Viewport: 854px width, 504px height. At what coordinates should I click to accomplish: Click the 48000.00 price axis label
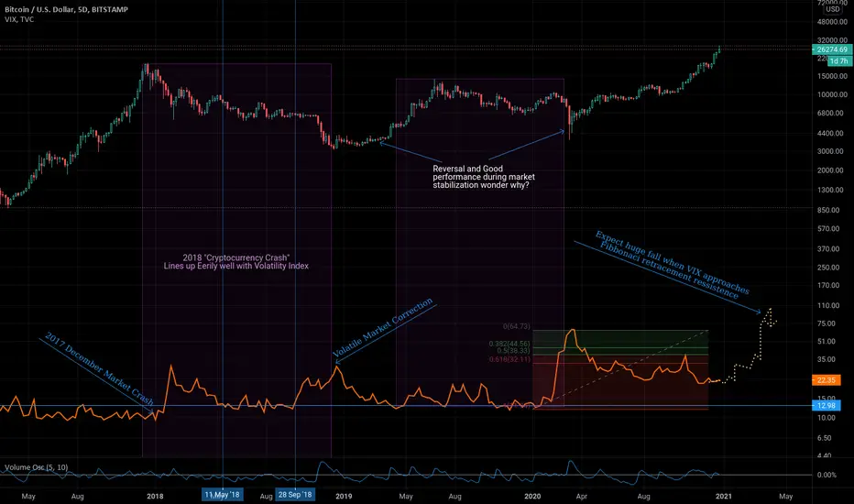coord(832,22)
